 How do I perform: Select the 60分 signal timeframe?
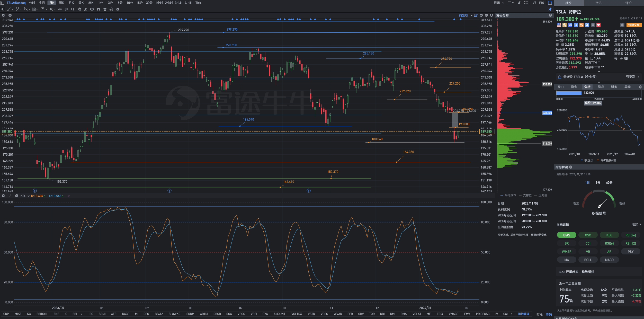pyautogui.click(x=609, y=183)
